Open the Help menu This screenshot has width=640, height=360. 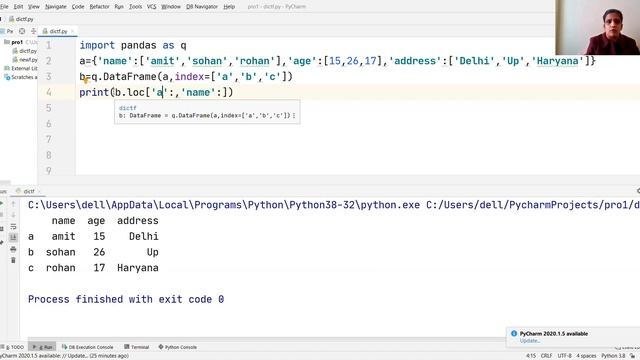pyautogui.click(x=229, y=7)
